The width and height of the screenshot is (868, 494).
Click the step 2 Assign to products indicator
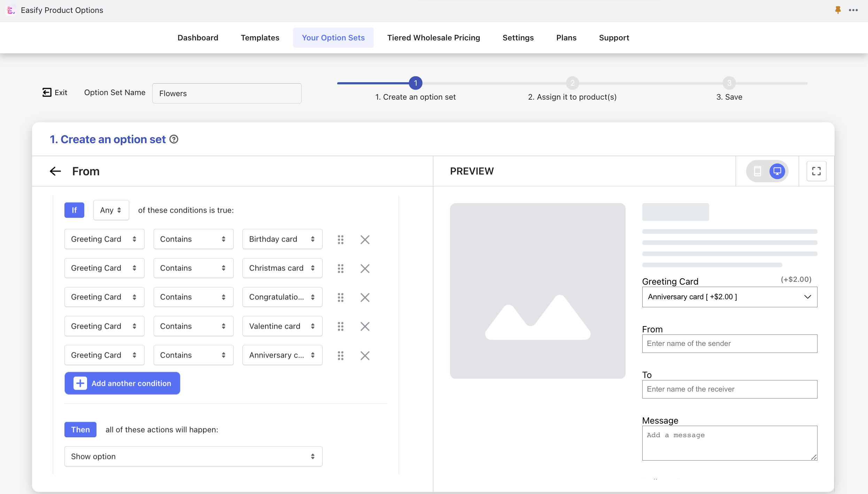coord(572,83)
